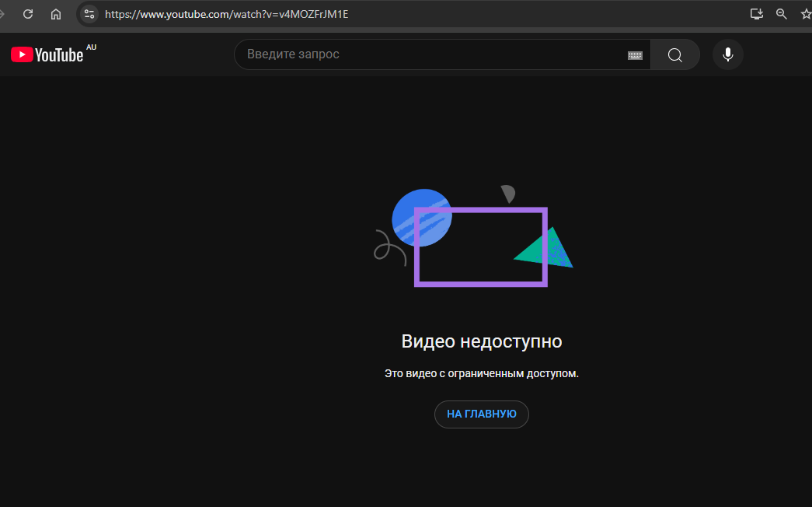The image size is (812, 507).
Task: Open the zoom magnifier icon in address bar
Action: tap(782, 14)
